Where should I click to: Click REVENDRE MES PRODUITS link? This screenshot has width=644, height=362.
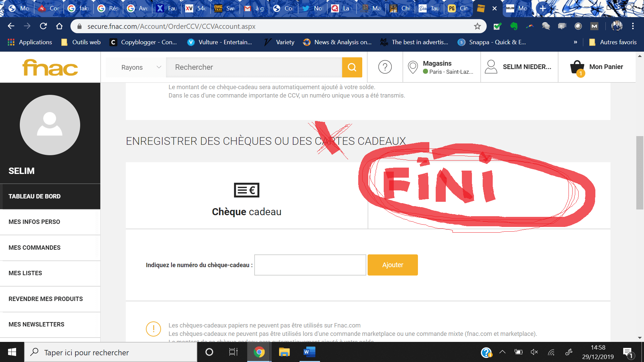tap(45, 299)
